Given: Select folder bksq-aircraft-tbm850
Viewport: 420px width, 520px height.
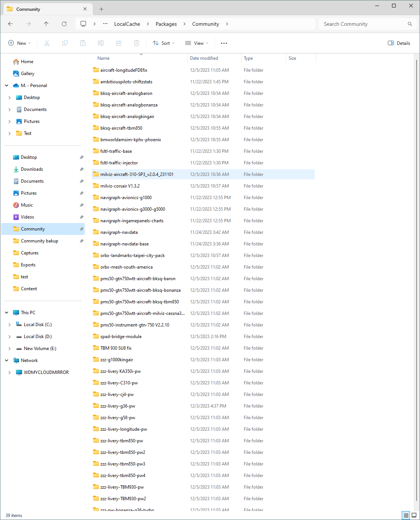Looking at the screenshot, I should (203, 128).
